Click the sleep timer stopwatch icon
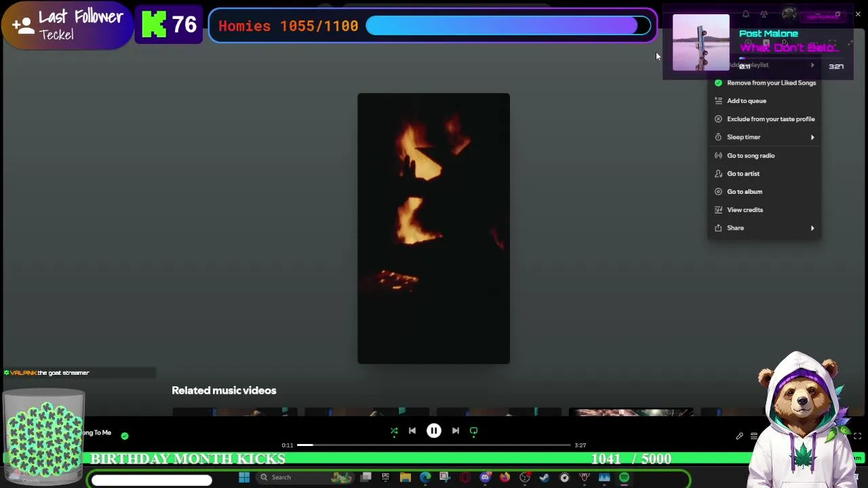This screenshot has height=488, width=868. [718, 137]
